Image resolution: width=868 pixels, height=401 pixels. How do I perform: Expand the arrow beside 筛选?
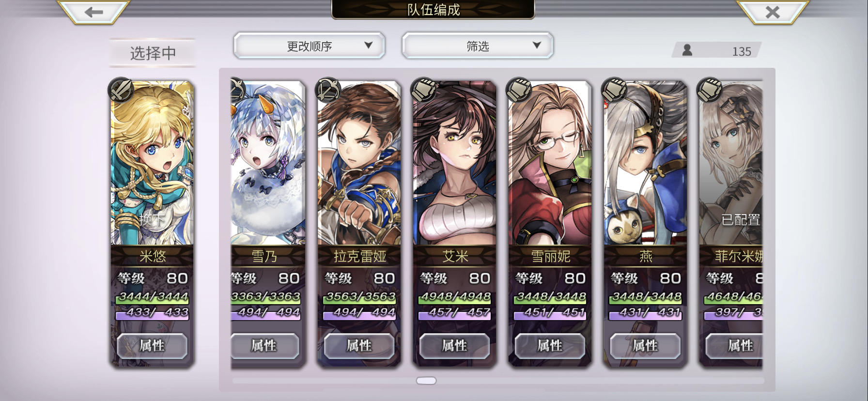pyautogui.click(x=537, y=45)
